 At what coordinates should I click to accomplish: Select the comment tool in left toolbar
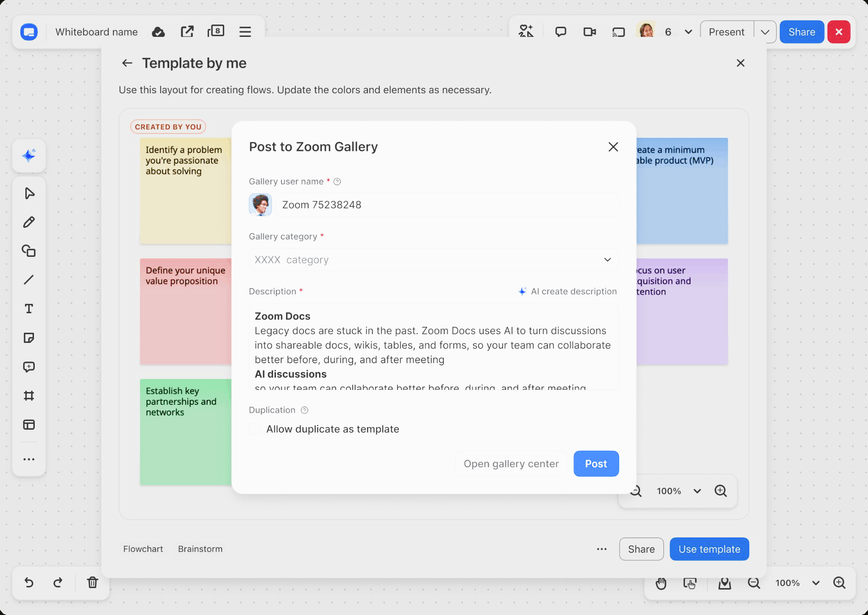click(x=29, y=367)
